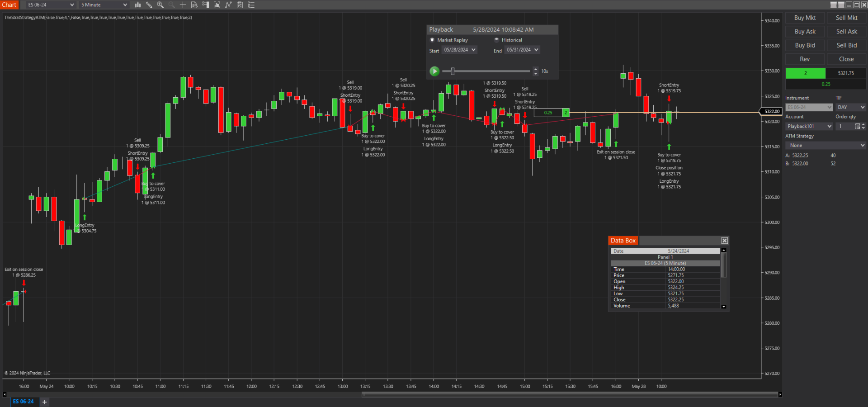Click Data Box scroll up arrow
Screen dimensions: 868x407
(x=724, y=250)
